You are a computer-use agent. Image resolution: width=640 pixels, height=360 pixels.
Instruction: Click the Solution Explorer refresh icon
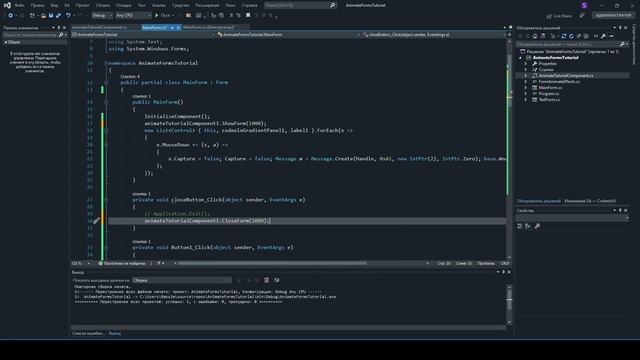click(x=571, y=36)
